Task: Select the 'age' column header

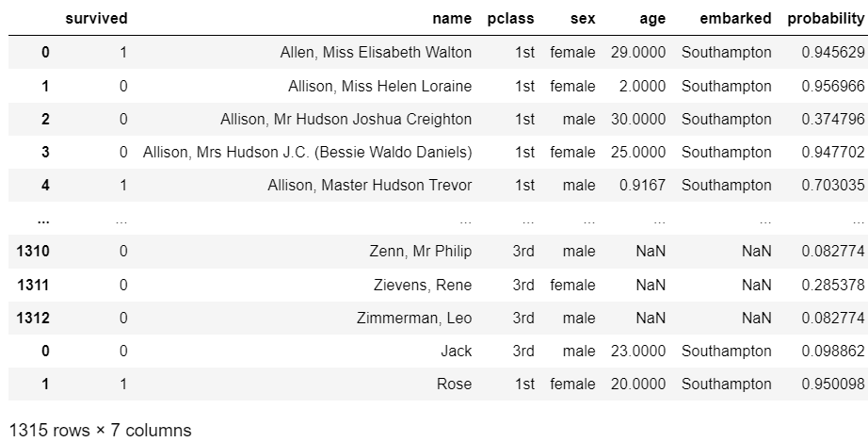Action: pyautogui.click(x=652, y=18)
